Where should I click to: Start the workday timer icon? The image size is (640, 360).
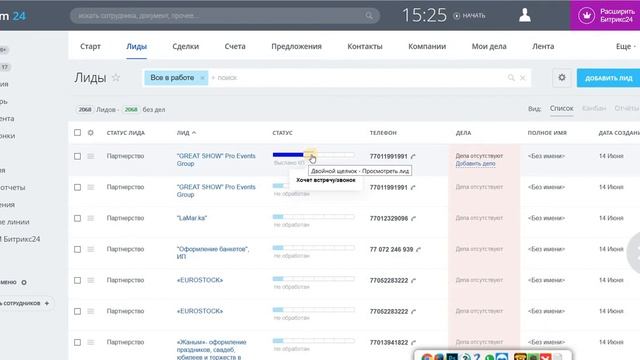(x=456, y=16)
